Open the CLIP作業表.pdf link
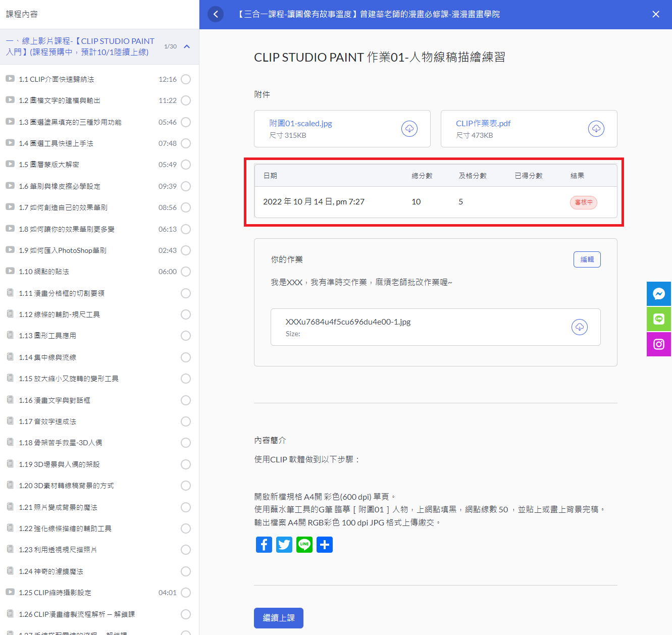This screenshot has height=635, width=672. [x=483, y=123]
